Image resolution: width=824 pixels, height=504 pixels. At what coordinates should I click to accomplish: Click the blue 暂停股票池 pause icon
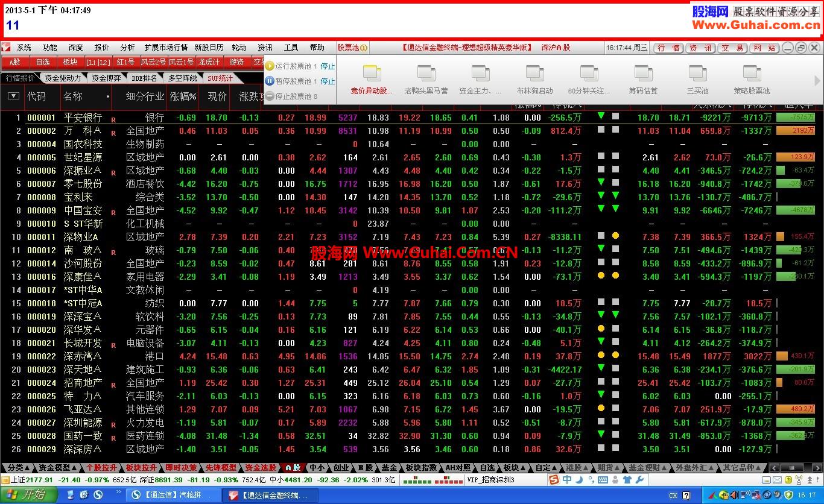(270, 81)
